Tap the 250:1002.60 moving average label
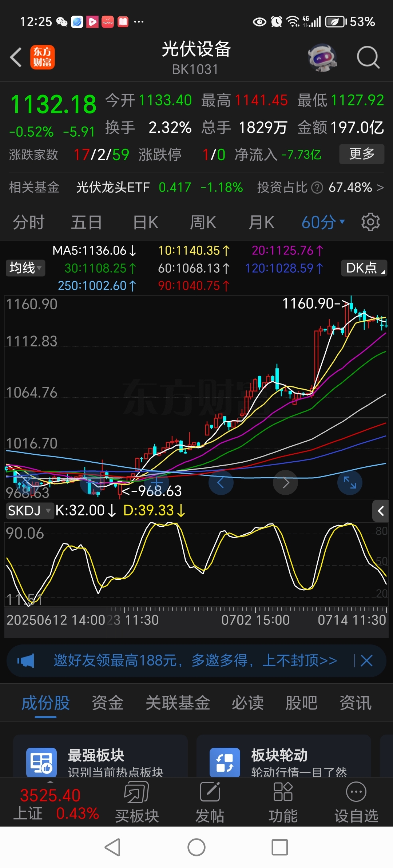This screenshot has width=393, height=868. point(97,286)
